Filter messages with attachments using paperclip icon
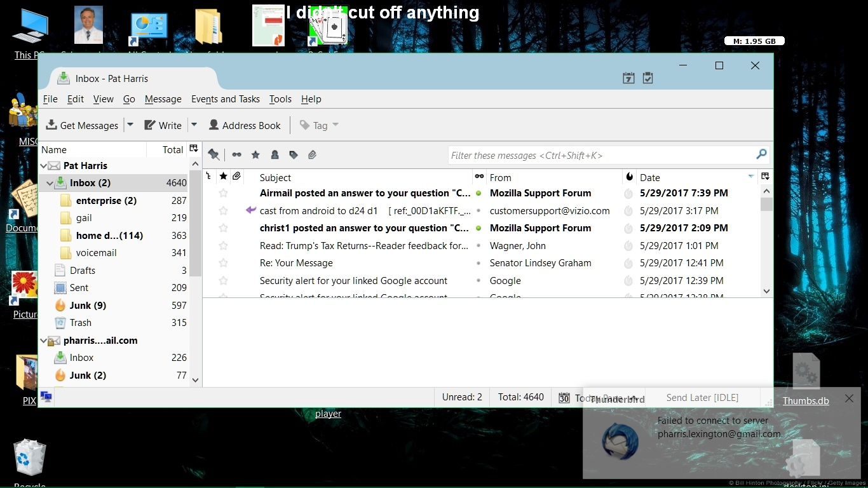The image size is (868, 488). 312,154
